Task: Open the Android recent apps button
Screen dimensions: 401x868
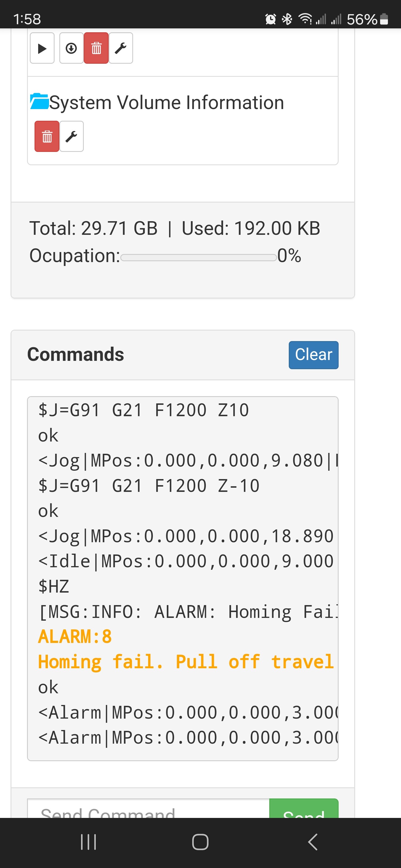Action: [x=88, y=842]
